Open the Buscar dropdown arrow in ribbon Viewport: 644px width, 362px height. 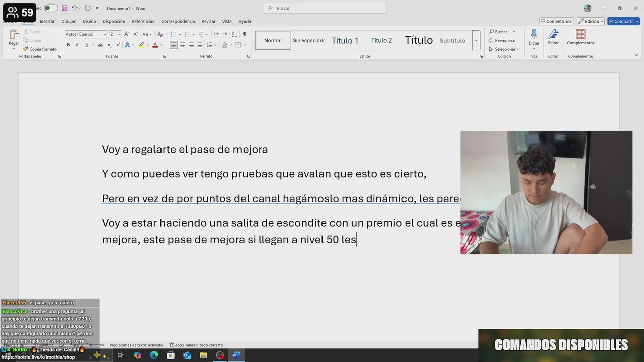pyautogui.click(x=513, y=32)
